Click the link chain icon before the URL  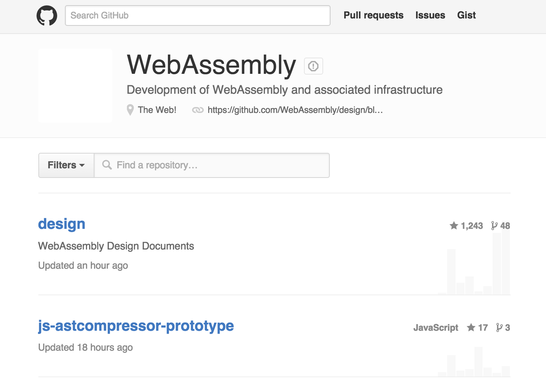click(198, 110)
